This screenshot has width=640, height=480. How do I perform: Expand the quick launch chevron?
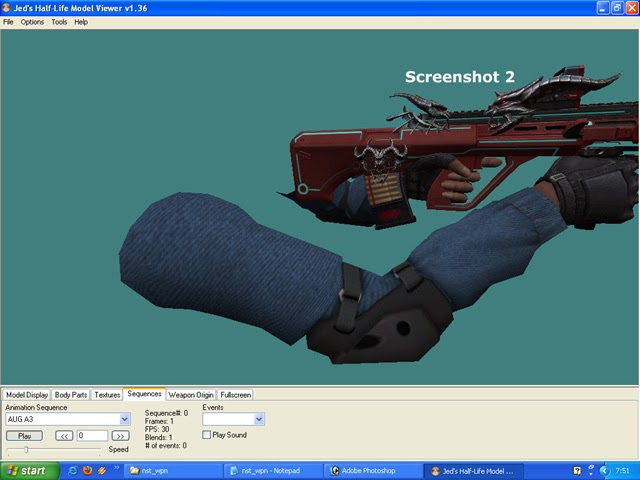116,468
